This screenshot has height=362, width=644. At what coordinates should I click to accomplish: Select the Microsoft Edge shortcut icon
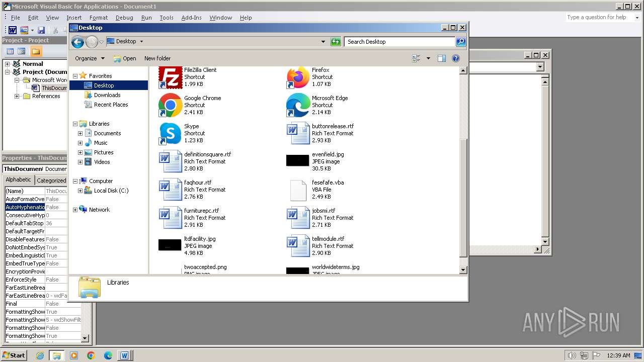click(298, 105)
